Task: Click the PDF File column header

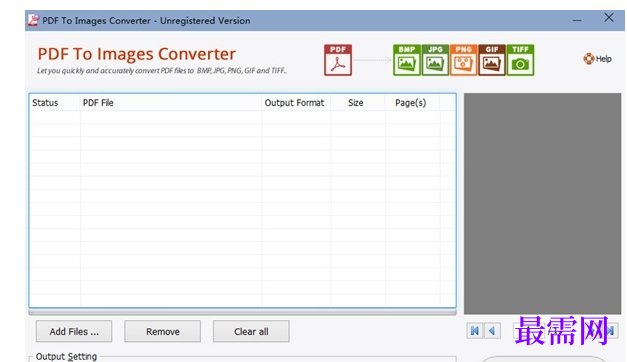Action: 171,103
